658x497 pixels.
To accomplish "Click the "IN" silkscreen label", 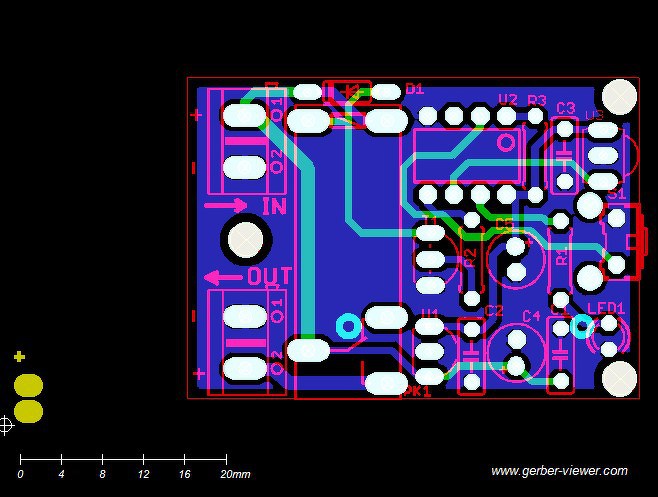I will coord(274,206).
